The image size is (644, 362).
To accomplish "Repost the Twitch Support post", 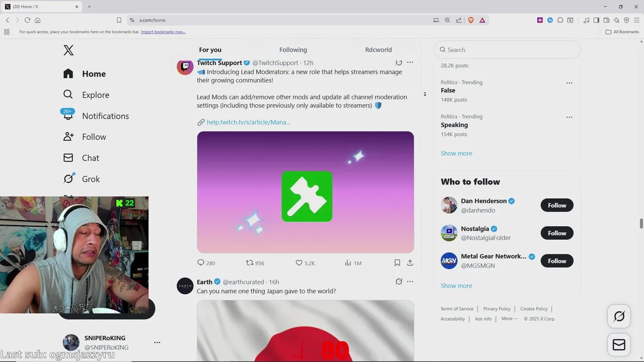I will [255, 263].
